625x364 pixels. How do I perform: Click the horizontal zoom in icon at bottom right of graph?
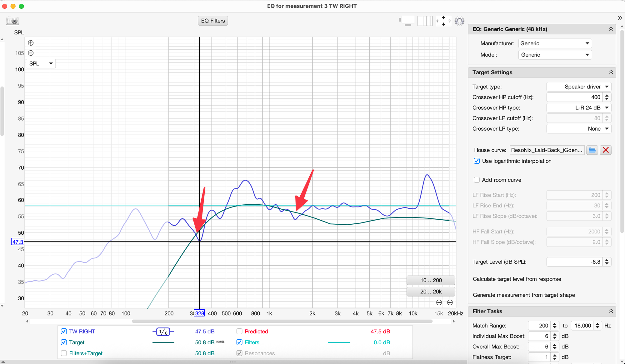(450, 302)
